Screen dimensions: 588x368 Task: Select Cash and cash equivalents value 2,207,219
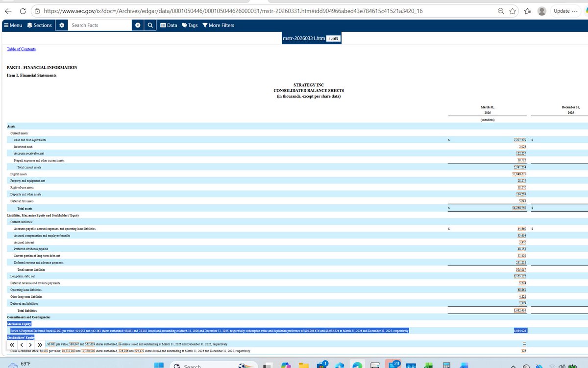519,140
